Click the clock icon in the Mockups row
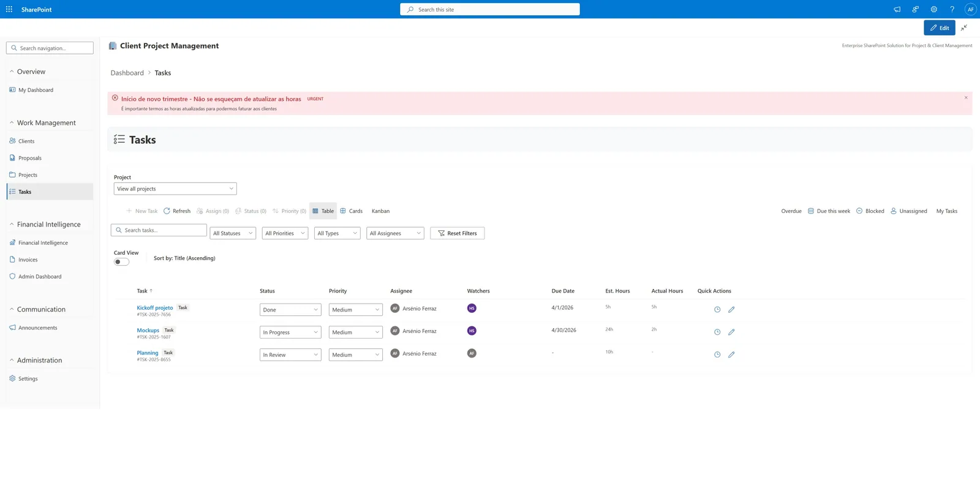Viewport: 980px width, 502px height. [x=717, y=332]
